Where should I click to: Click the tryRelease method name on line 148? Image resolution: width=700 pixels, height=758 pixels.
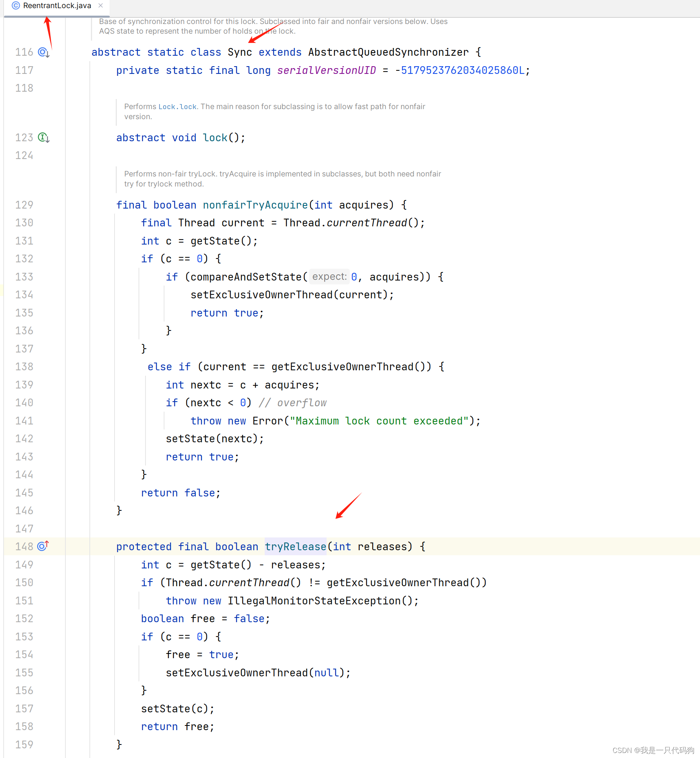(295, 546)
